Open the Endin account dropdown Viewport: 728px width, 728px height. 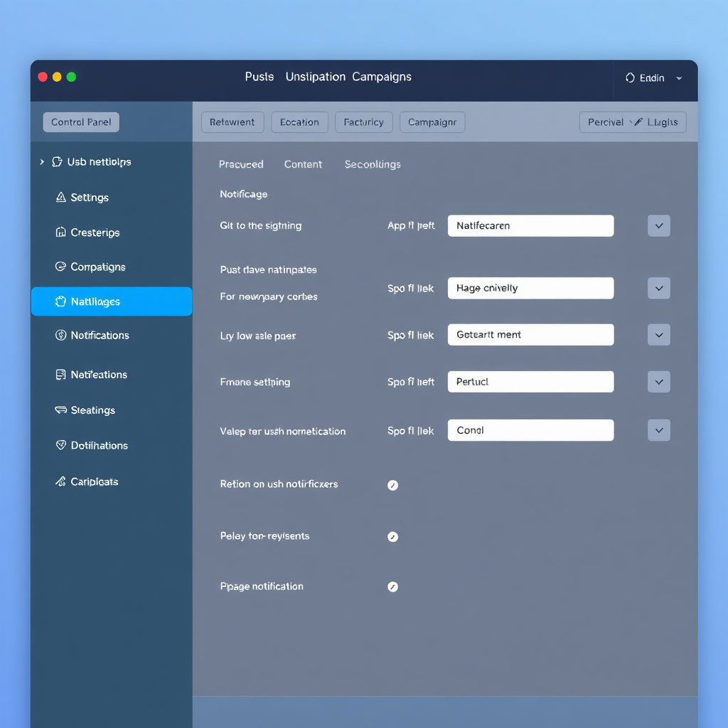(x=653, y=79)
